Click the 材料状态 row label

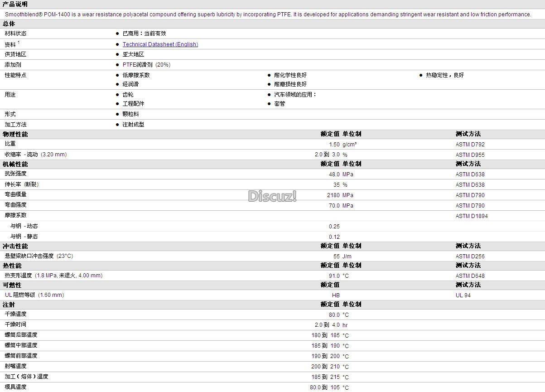tap(16, 34)
